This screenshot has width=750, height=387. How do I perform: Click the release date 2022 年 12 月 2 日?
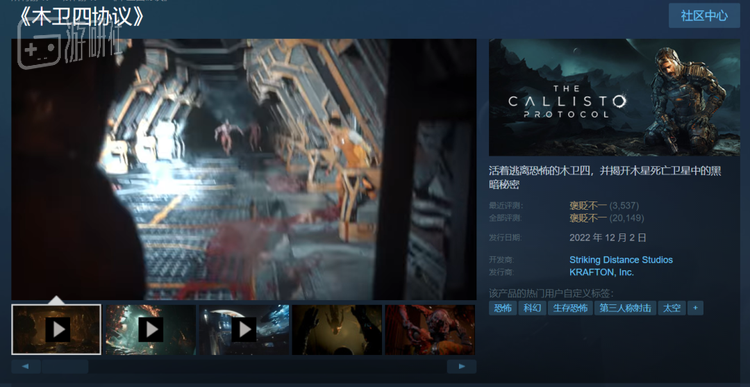[607, 238]
